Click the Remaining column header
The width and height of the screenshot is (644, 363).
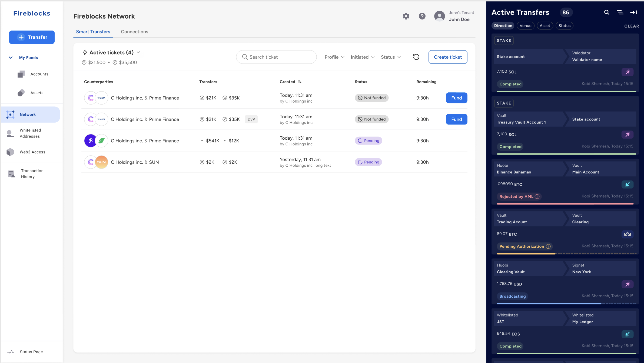426,82
